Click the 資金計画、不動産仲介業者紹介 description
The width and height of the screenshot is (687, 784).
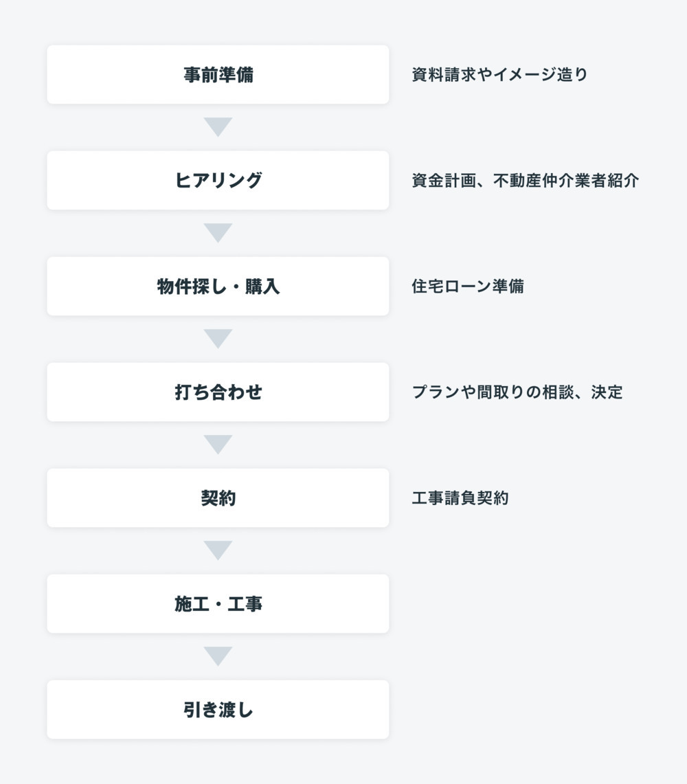tap(525, 181)
